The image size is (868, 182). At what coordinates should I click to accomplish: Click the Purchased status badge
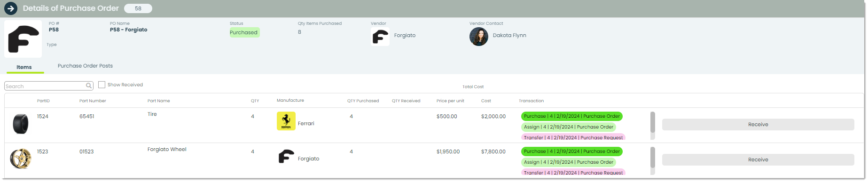coord(243,32)
